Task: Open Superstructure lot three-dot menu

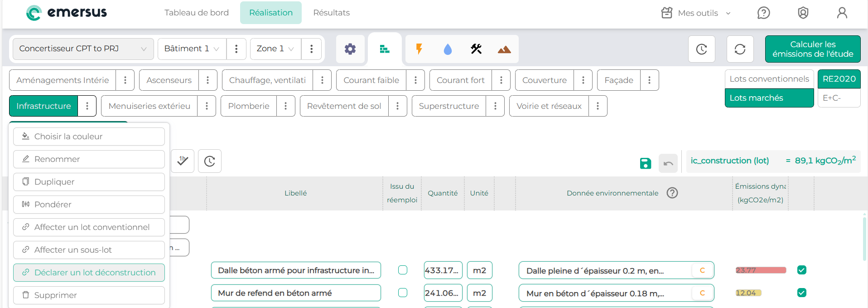Action: (x=495, y=106)
